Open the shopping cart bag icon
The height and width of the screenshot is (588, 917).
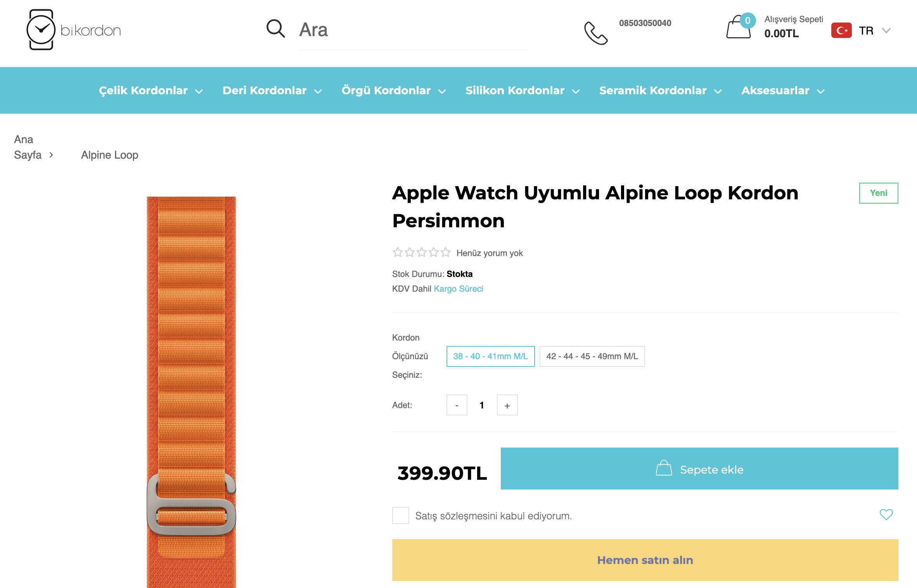(x=739, y=27)
